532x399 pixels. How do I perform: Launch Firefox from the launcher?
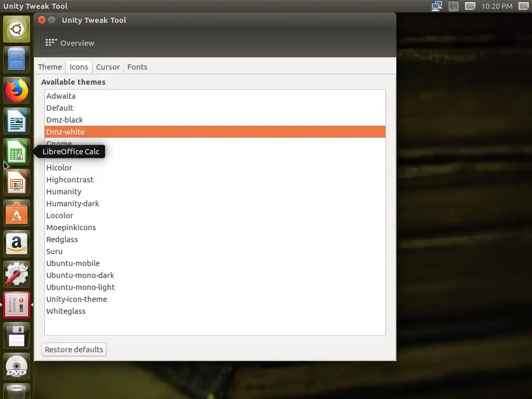click(17, 90)
